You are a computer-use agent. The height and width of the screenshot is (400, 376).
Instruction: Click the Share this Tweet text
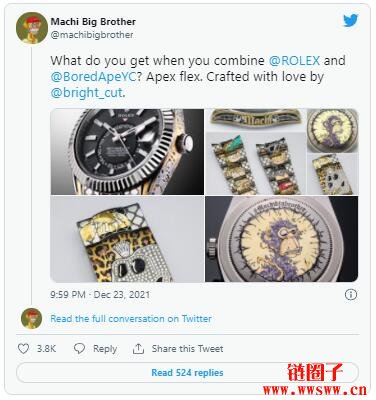187,349
